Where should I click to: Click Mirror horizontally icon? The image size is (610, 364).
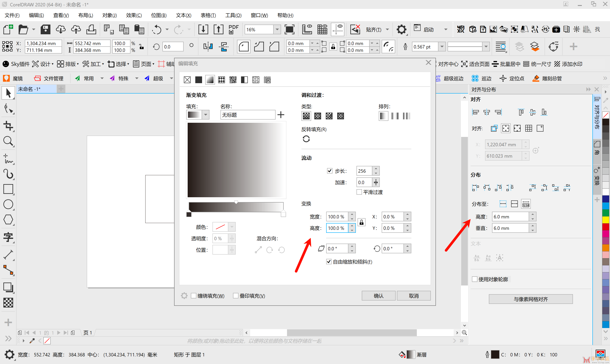[x=208, y=47]
